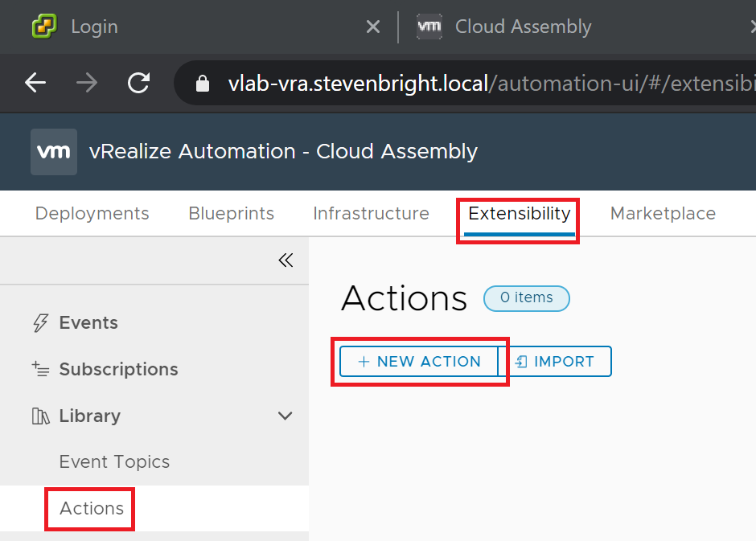756x541 pixels.
Task: Close the Login browser tab
Action: [372, 27]
